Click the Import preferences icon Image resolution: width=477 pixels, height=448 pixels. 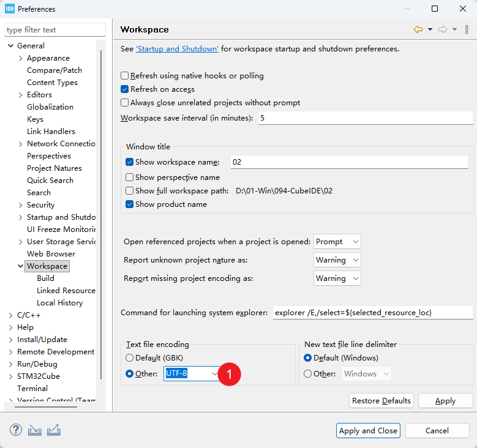click(34, 430)
